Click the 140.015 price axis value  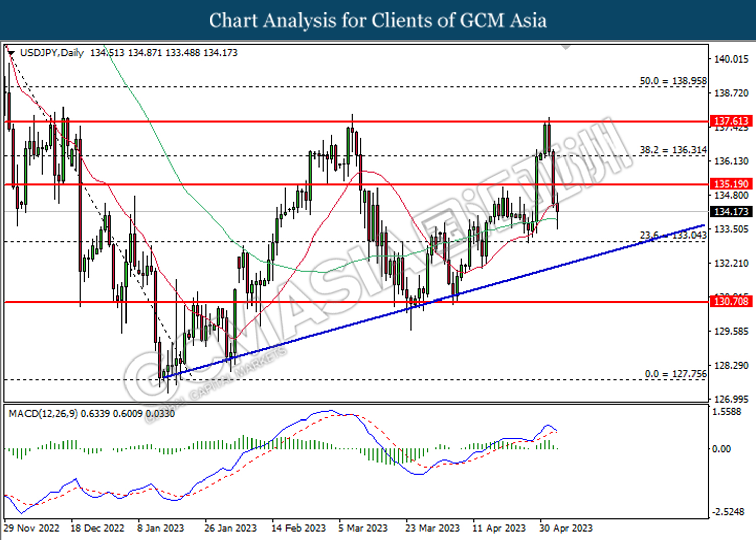tap(731, 59)
